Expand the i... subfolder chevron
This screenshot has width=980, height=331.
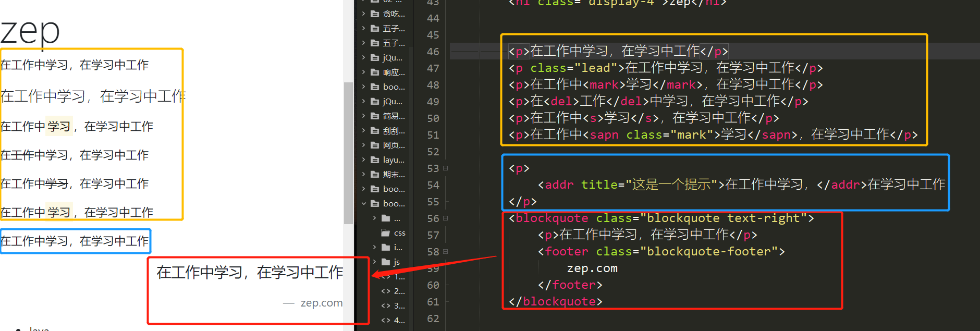[374, 248]
